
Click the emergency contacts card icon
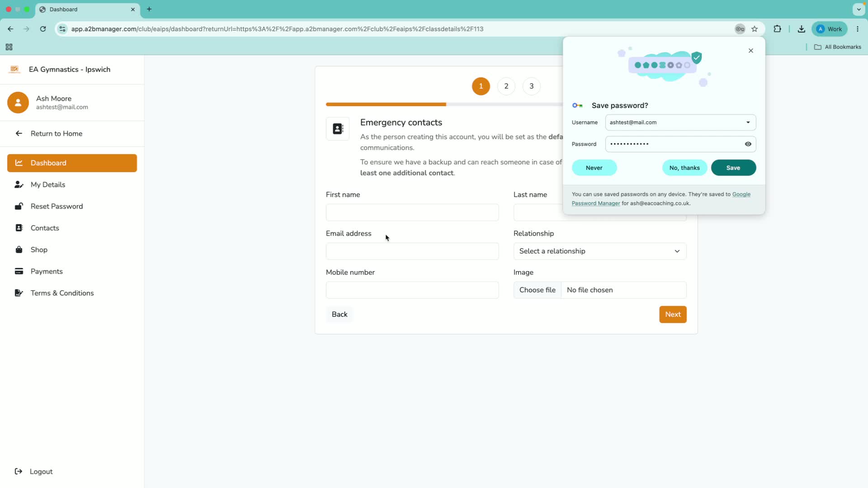[x=338, y=129]
